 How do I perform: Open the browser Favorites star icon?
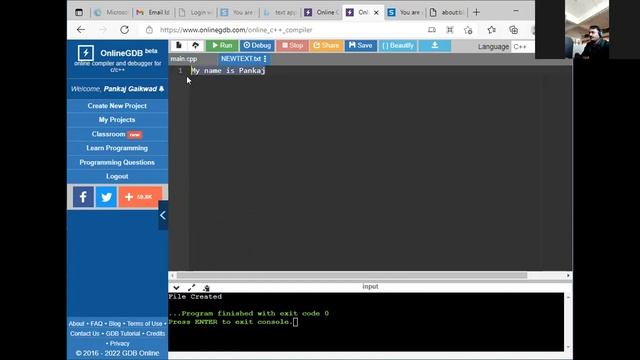click(x=491, y=30)
